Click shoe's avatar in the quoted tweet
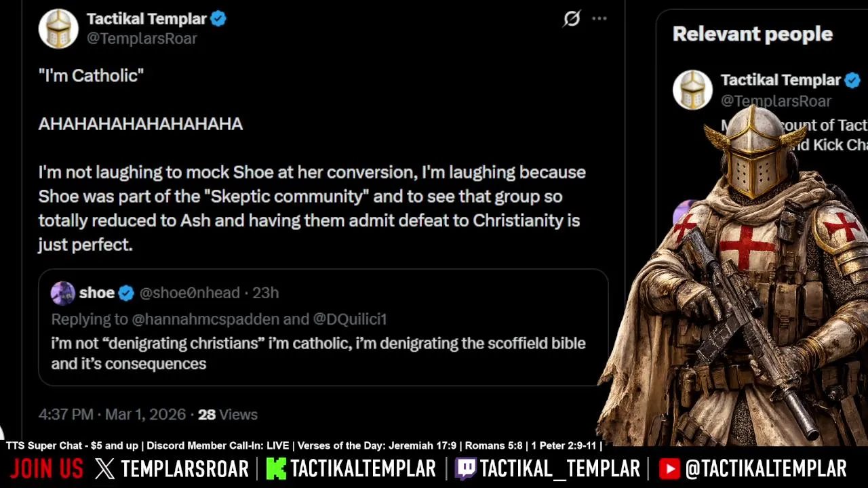 [x=63, y=293]
